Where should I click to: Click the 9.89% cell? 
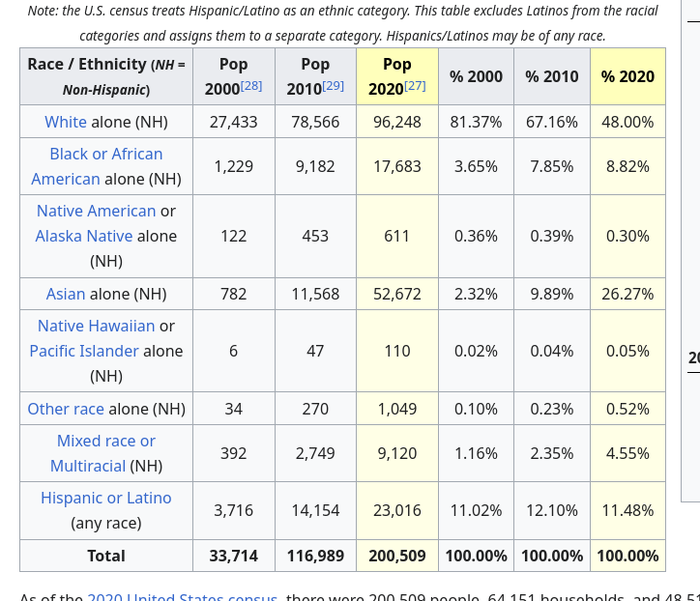(x=552, y=294)
